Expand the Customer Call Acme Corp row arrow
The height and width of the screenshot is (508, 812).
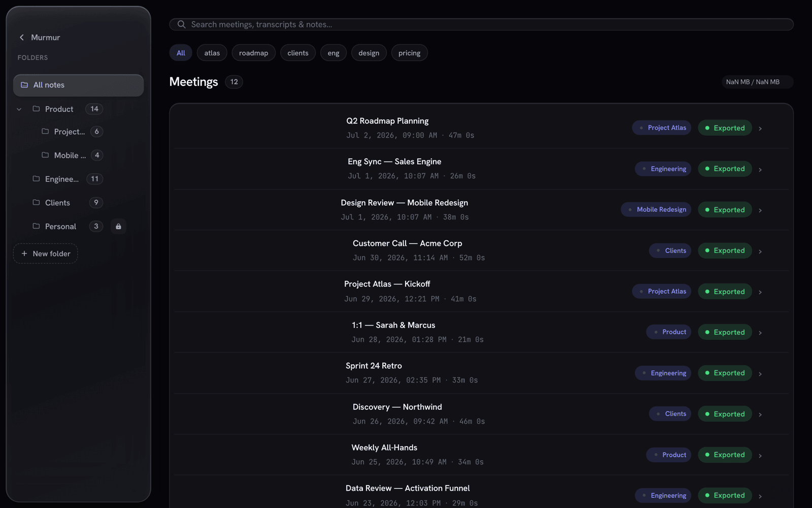760,251
